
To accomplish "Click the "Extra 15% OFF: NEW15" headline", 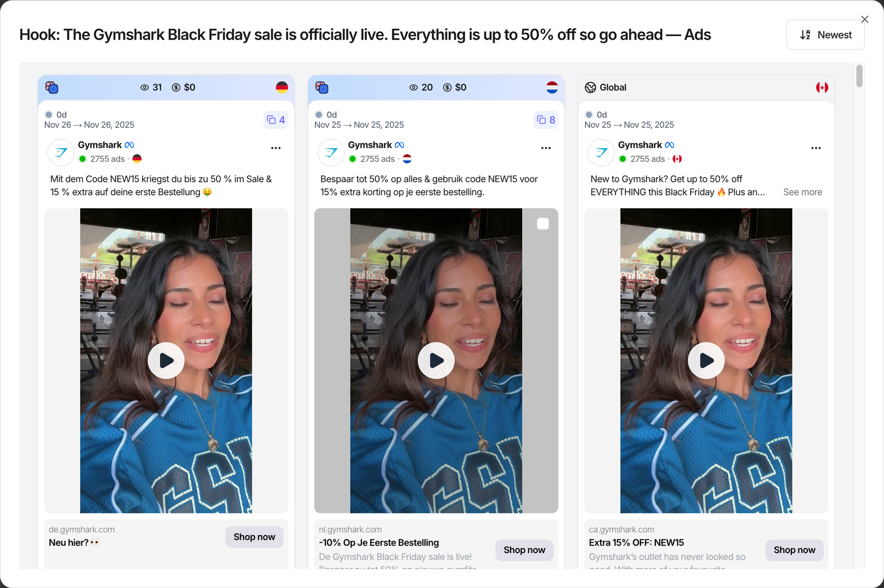I will [636, 543].
